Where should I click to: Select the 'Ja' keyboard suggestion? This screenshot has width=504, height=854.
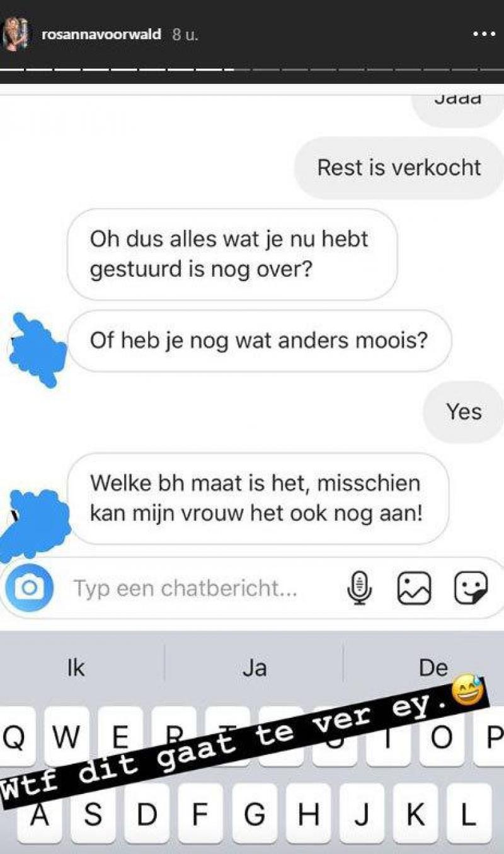(254, 668)
